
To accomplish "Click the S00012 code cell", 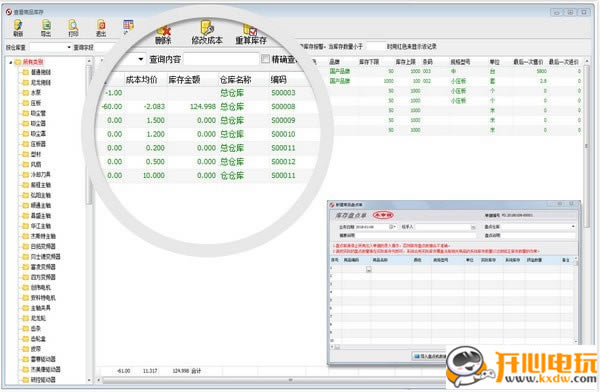I will click(x=283, y=162).
